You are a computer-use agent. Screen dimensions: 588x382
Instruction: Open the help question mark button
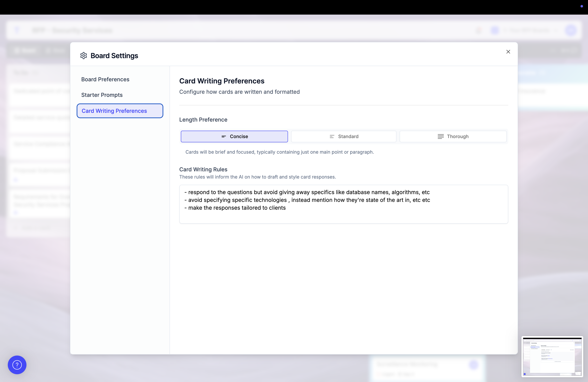pyautogui.click(x=17, y=365)
